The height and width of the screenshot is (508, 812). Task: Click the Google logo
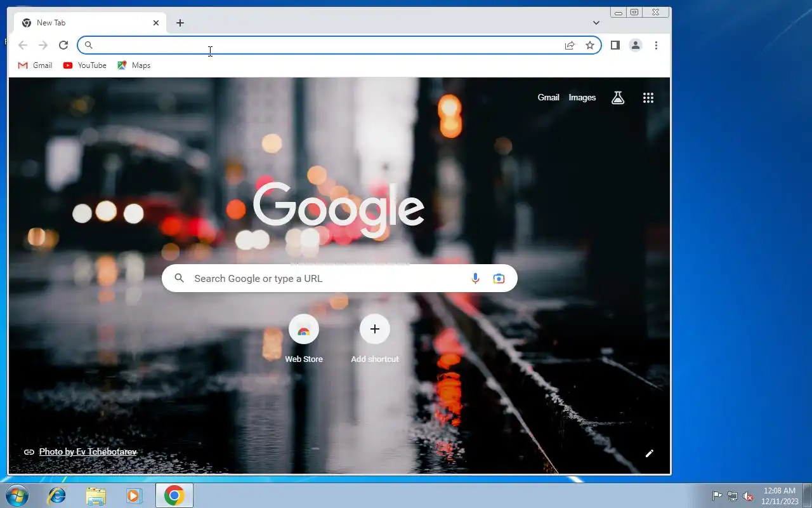339,211
